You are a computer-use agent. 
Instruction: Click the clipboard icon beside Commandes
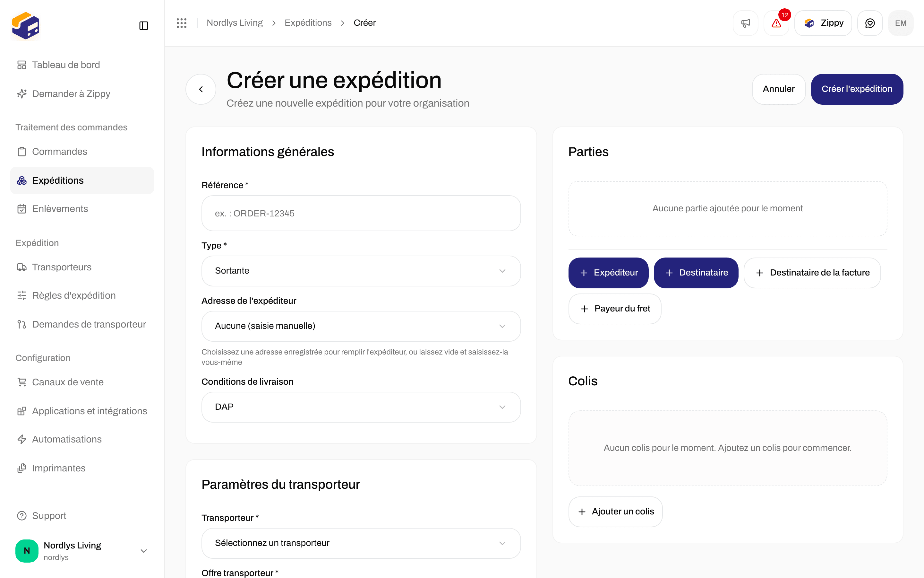click(x=22, y=152)
